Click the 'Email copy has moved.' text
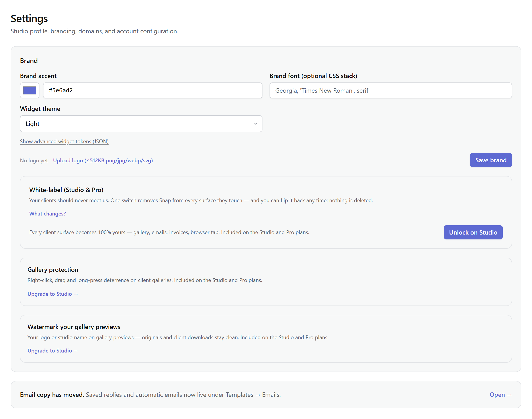This screenshot has width=532, height=419. pos(52,395)
